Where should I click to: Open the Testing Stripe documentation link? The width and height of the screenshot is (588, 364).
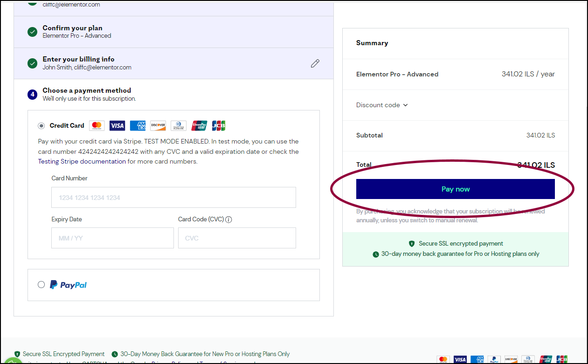[82, 162]
